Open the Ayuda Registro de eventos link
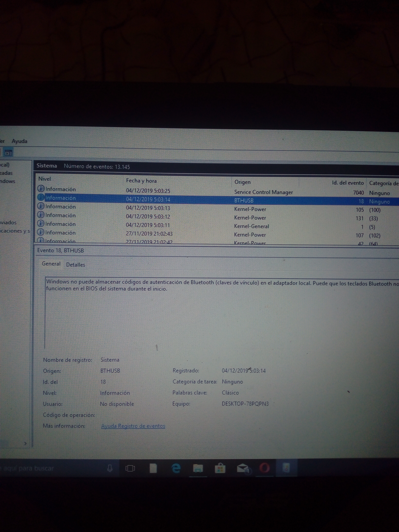Image resolution: width=399 pixels, height=532 pixels. click(x=133, y=426)
